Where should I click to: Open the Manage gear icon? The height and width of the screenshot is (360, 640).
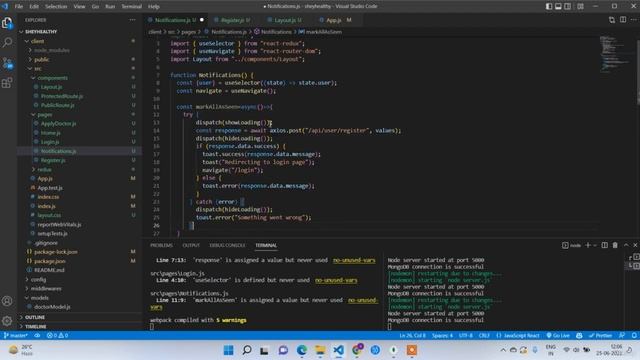click(x=7, y=321)
